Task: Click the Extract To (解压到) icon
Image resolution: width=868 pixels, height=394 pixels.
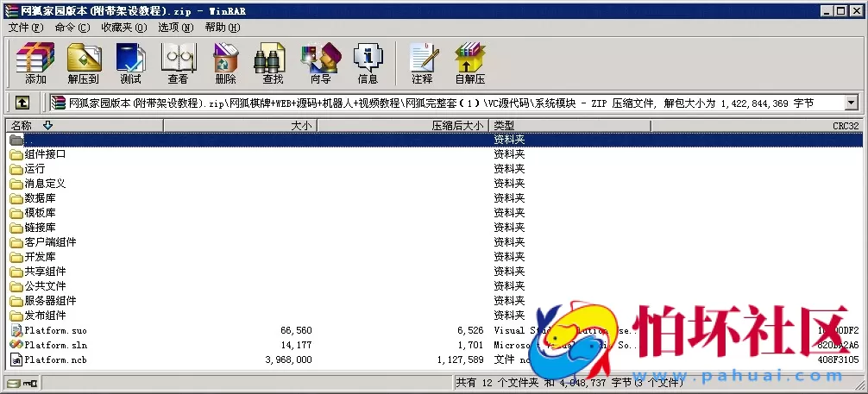Action: point(84,63)
